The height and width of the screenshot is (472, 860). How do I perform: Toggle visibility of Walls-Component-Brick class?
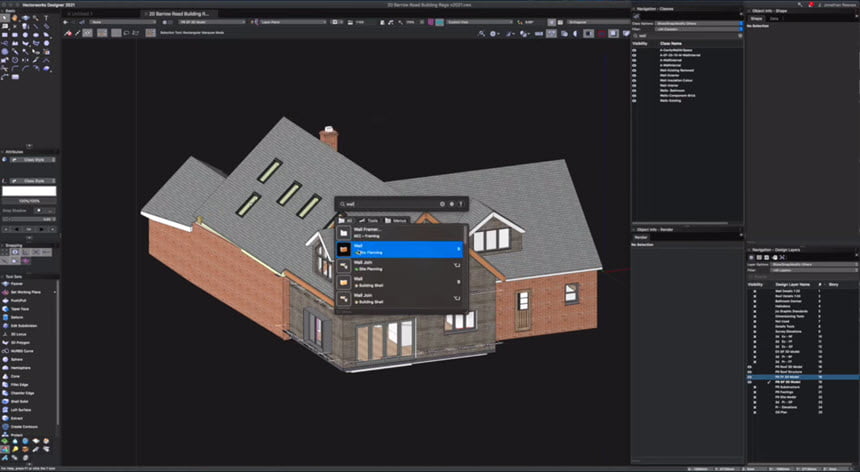click(635, 95)
